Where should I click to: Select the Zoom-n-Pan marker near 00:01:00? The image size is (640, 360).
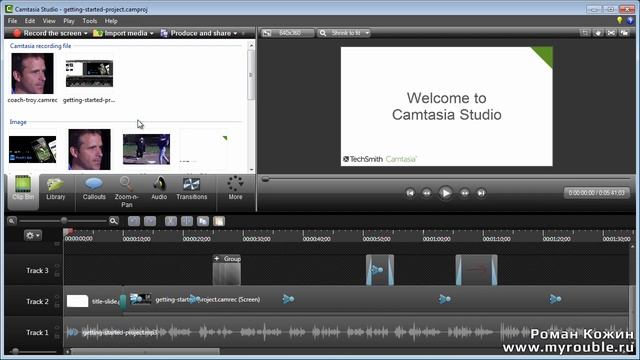point(444,299)
